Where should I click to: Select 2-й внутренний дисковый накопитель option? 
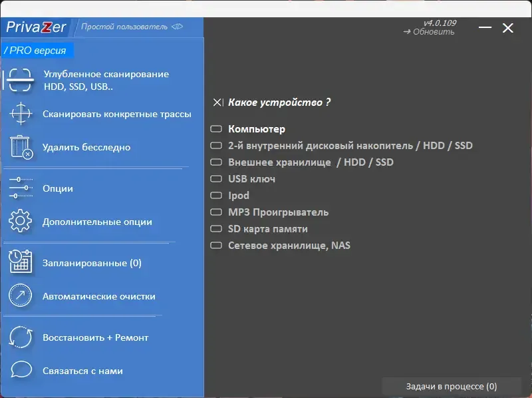tap(216, 145)
